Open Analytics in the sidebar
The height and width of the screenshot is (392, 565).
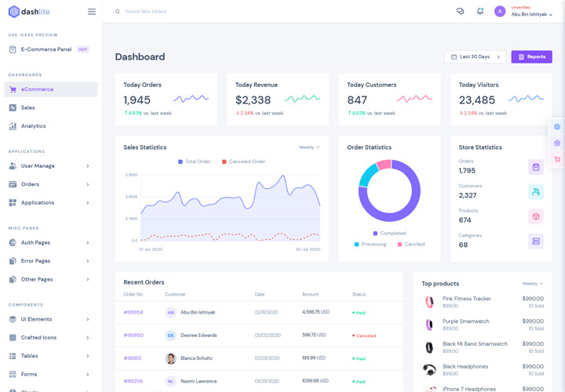pyautogui.click(x=33, y=126)
